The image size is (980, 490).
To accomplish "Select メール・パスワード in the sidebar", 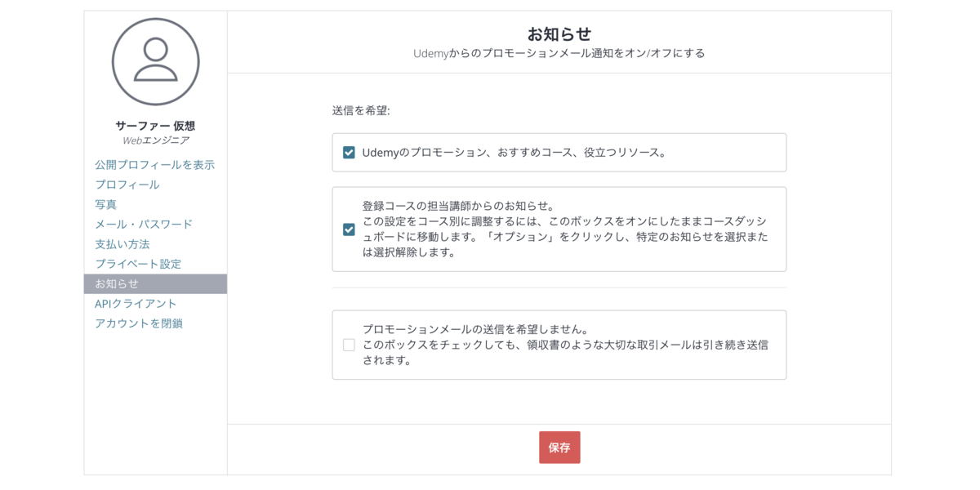I will [x=144, y=224].
